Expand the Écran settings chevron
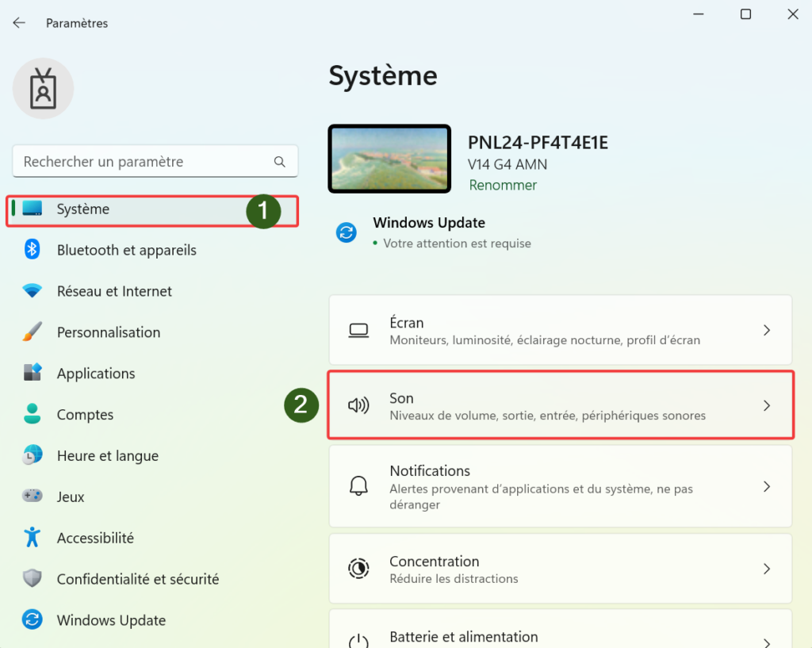Viewport: 812px width, 648px height. (767, 330)
